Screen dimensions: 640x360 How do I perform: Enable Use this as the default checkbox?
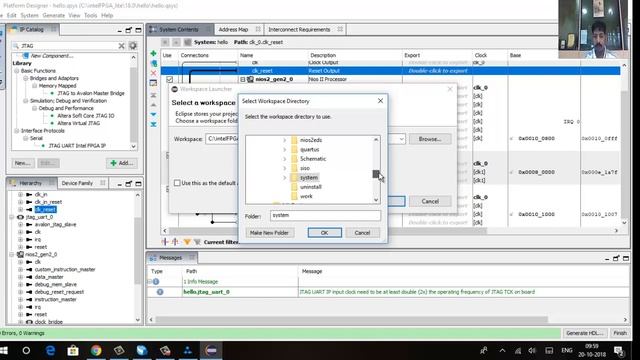(x=177, y=183)
